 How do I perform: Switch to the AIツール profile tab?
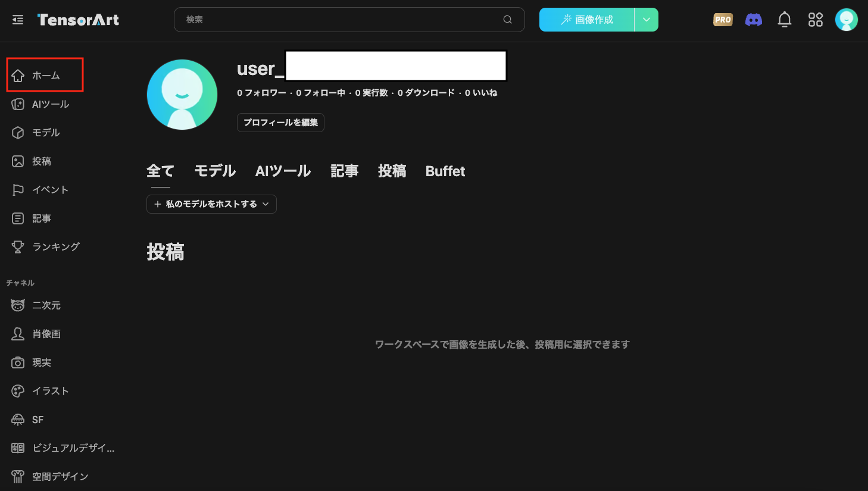[283, 171]
